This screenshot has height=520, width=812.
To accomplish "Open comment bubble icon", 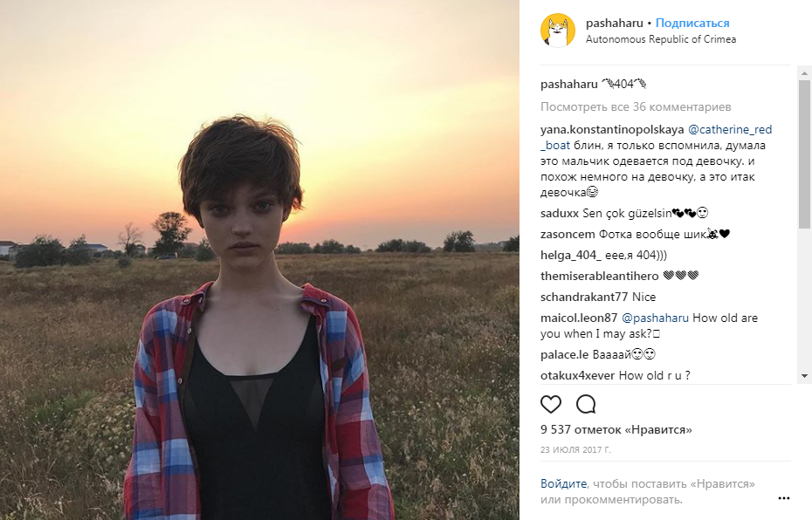I will [x=586, y=404].
